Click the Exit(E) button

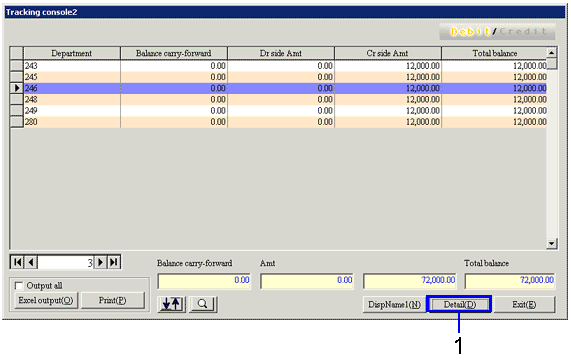(x=524, y=304)
